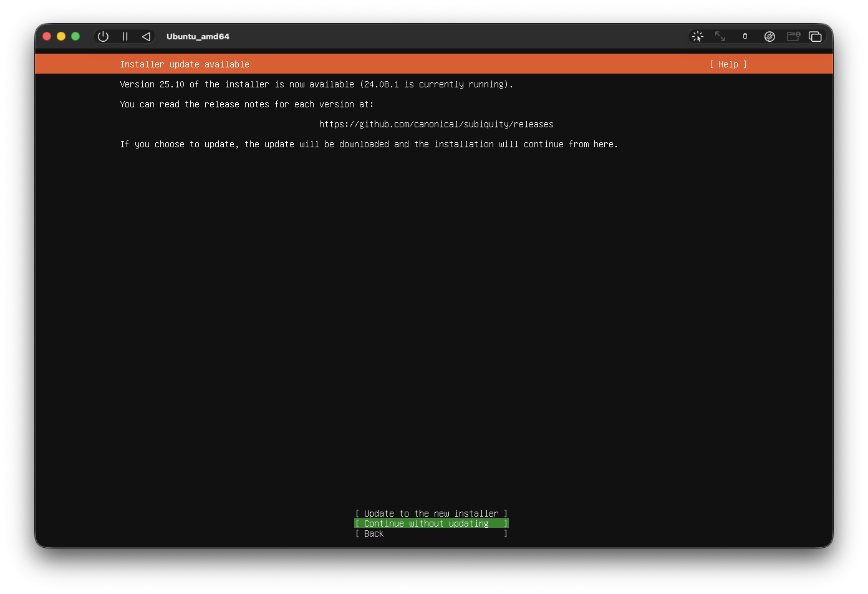Click the overlapping windows icon
This screenshot has height=594, width=868.
click(x=815, y=36)
